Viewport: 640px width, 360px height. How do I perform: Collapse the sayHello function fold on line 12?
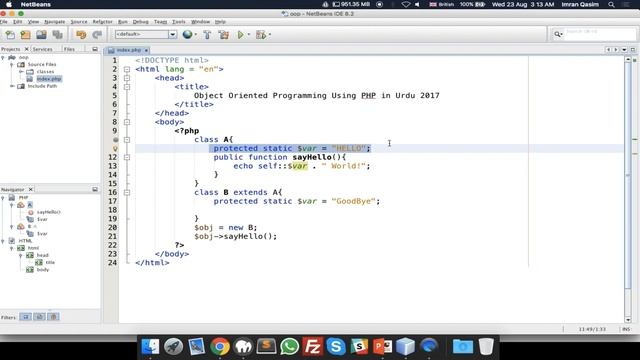coord(127,157)
